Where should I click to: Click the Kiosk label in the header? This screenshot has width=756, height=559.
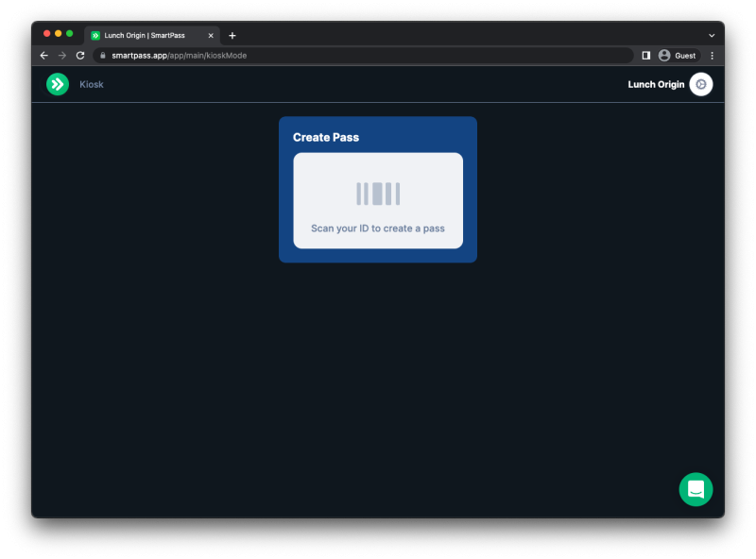(x=91, y=84)
